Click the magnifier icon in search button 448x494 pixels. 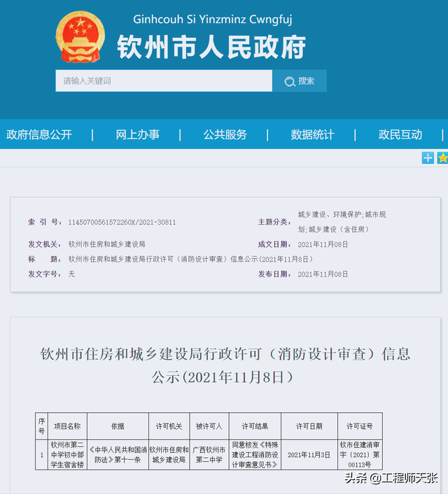click(x=289, y=81)
